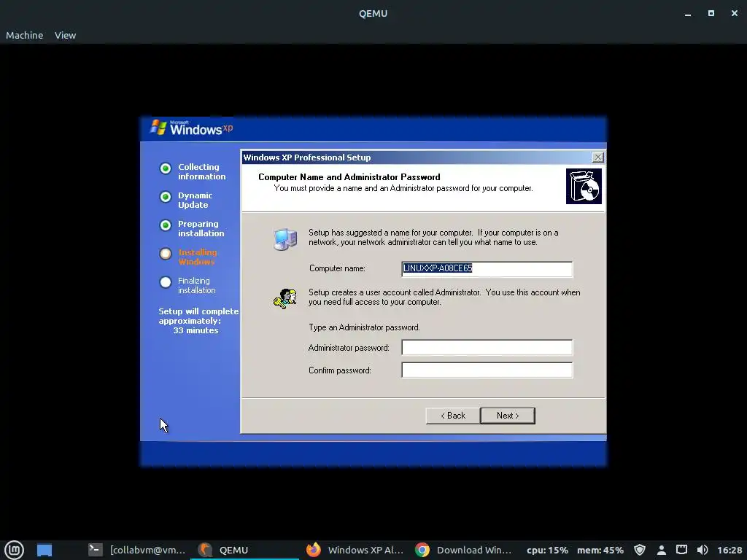
Task: Click the user account tray icon
Action: pyautogui.click(x=661, y=551)
